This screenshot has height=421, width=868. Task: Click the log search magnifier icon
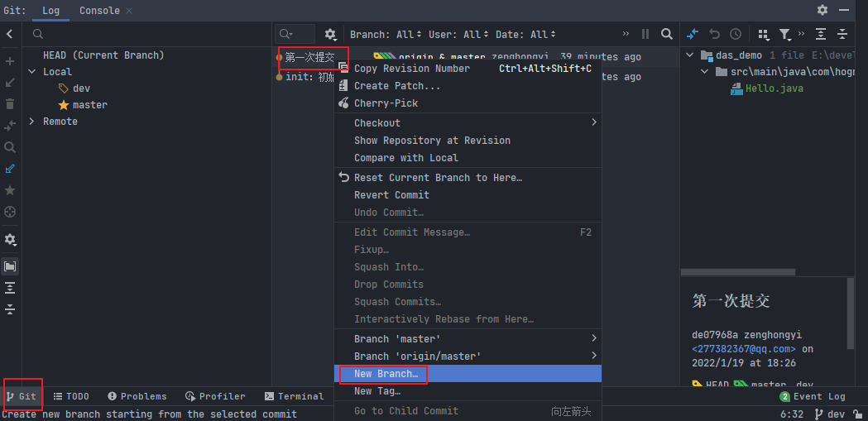667,34
